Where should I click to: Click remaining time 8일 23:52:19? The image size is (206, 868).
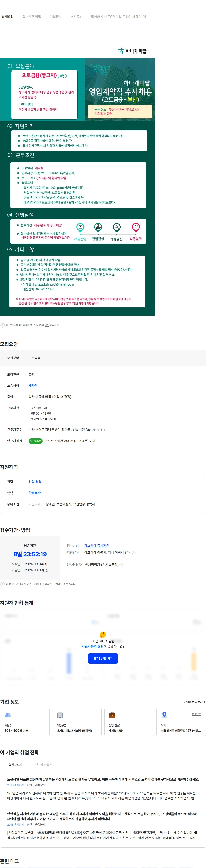click(x=30, y=554)
